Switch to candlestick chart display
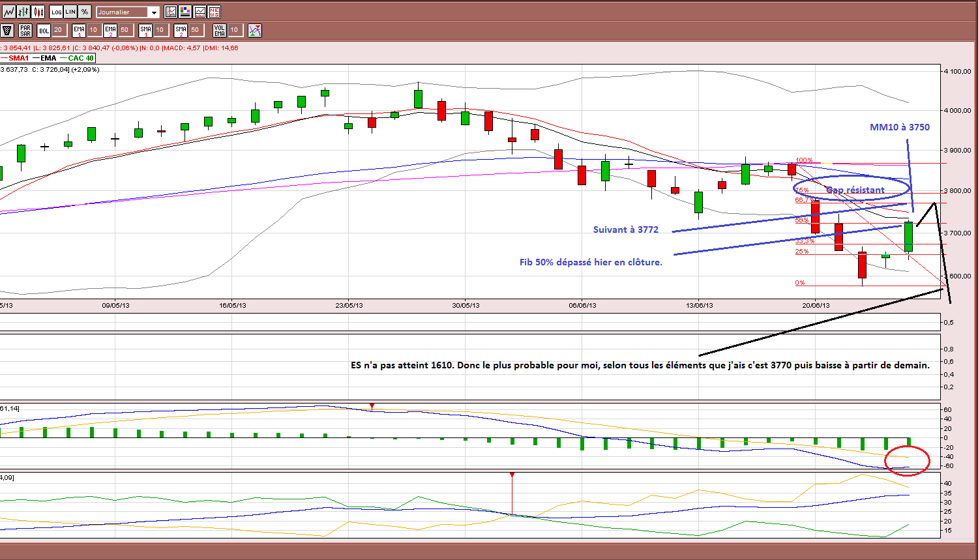Screen dimensions: 978x560 click(x=38, y=12)
